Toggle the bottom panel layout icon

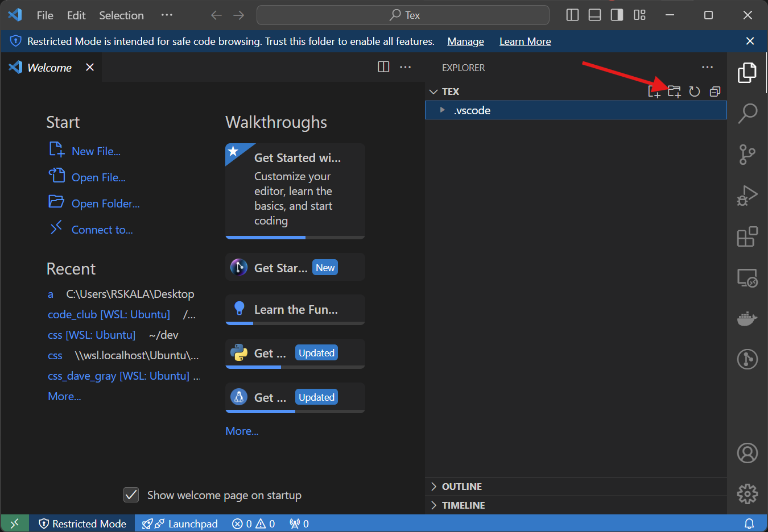(x=594, y=15)
